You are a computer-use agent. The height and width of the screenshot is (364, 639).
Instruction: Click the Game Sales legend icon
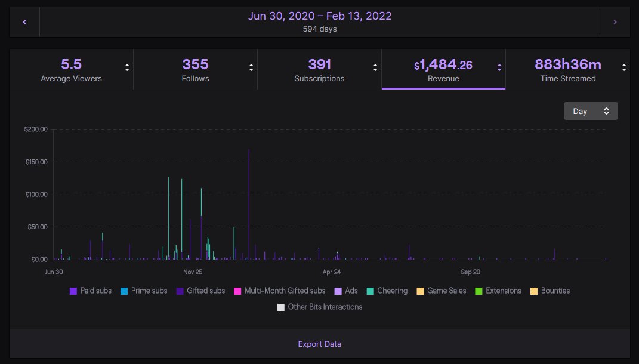pos(419,291)
